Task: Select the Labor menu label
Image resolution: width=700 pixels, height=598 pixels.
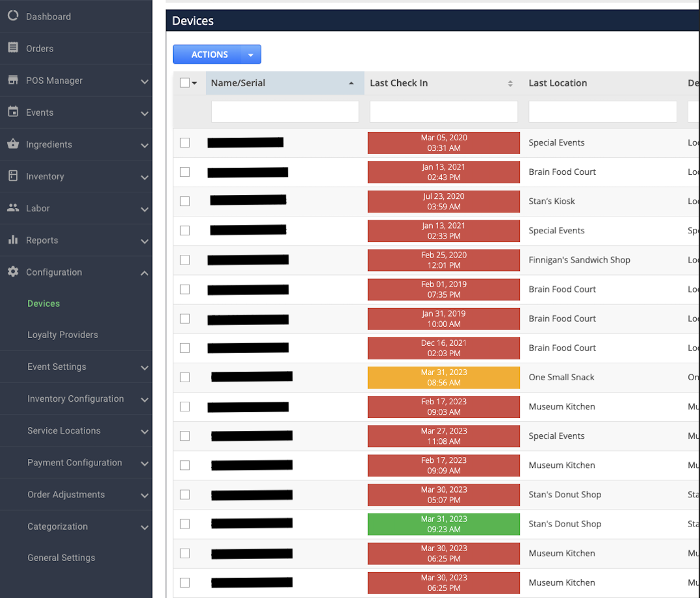Action: [x=38, y=208]
